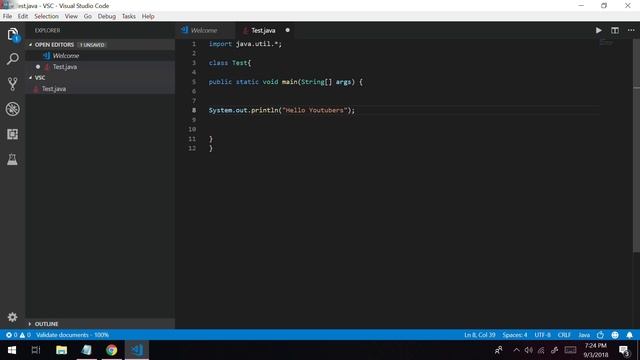The image size is (640, 360).
Task: Open the editor More Actions ellipsis
Action: [x=631, y=30]
